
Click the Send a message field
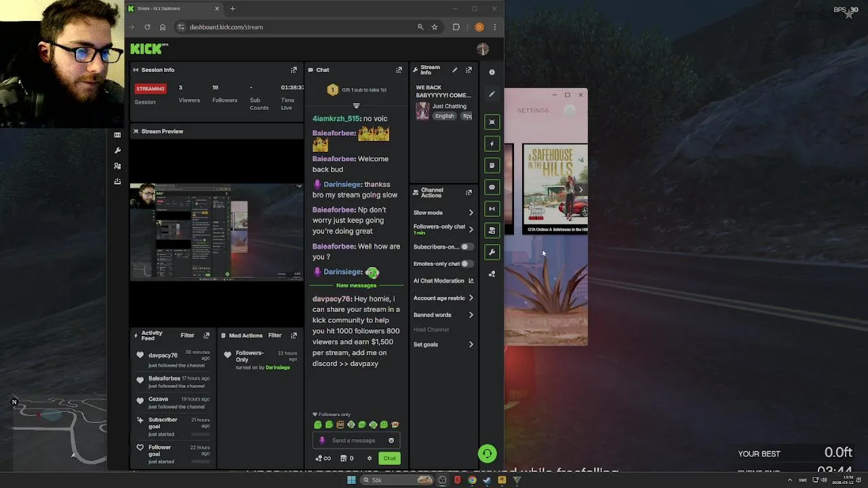[356, 441]
